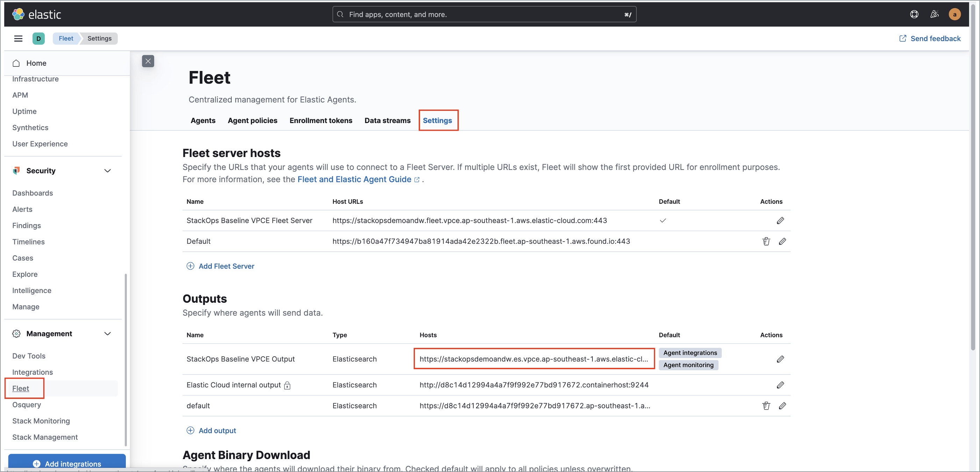The width and height of the screenshot is (980, 472).
Task: Switch to the Enrollment tokens tab
Action: point(321,120)
